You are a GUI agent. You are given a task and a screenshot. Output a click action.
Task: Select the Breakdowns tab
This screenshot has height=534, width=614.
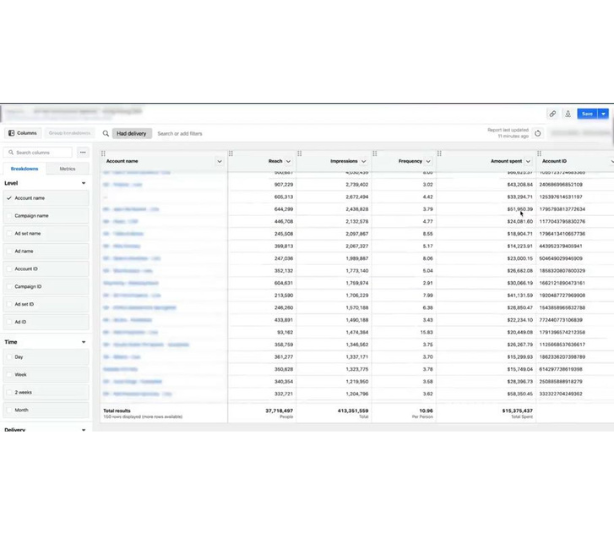(x=24, y=169)
